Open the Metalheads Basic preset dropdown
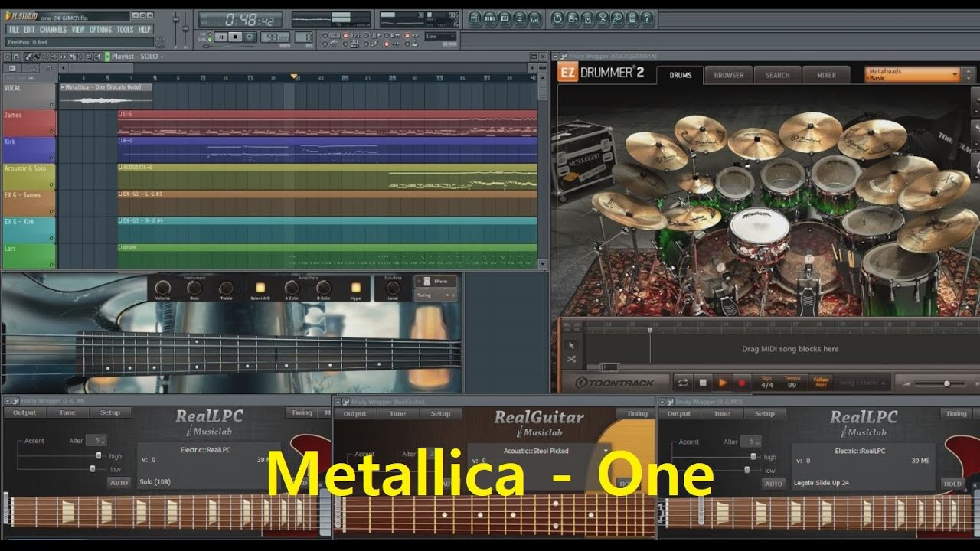Viewport: 980px width, 551px height. click(912, 74)
